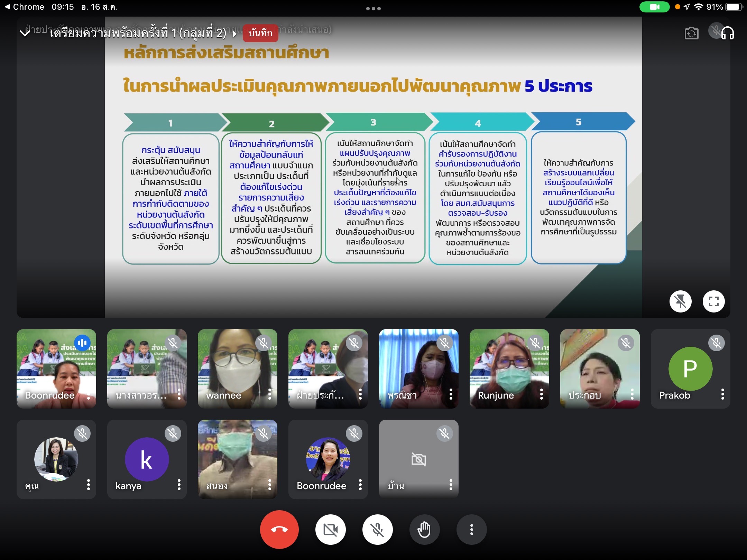Tap the camera-off icon on บ้าน tile
This screenshot has height=560, width=747.
click(x=418, y=459)
